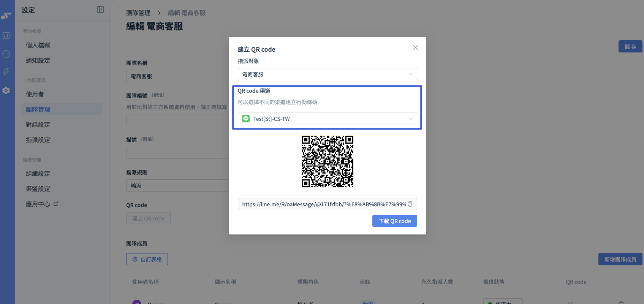The height and width of the screenshot is (304, 644).
Task: Click the 團隊名稱 field with 電商客服
Action: tap(177, 76)
